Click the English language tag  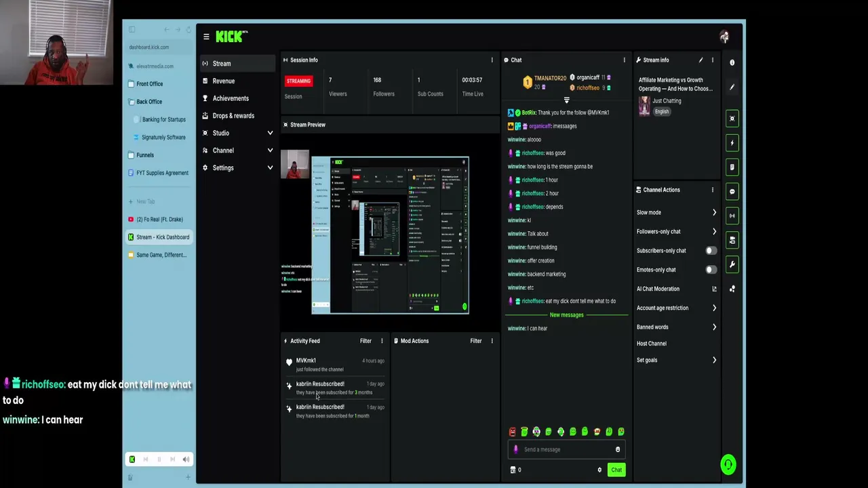click(662, 112)
